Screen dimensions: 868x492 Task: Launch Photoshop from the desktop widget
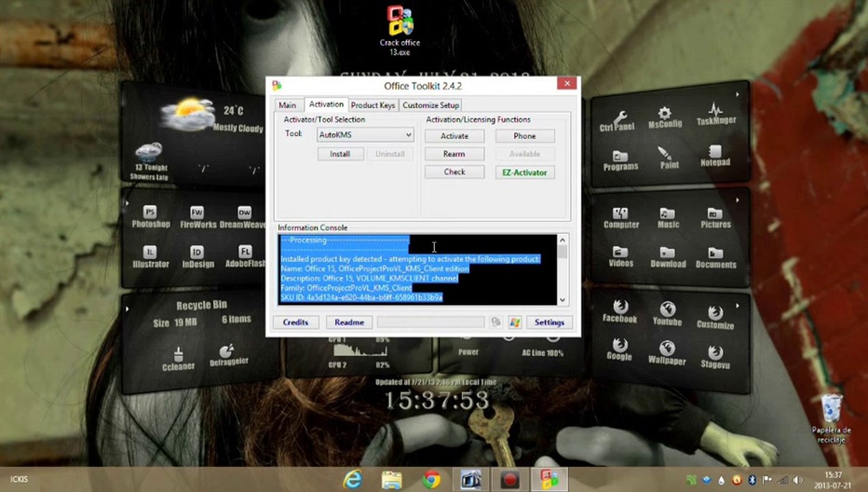click(150, 218)
